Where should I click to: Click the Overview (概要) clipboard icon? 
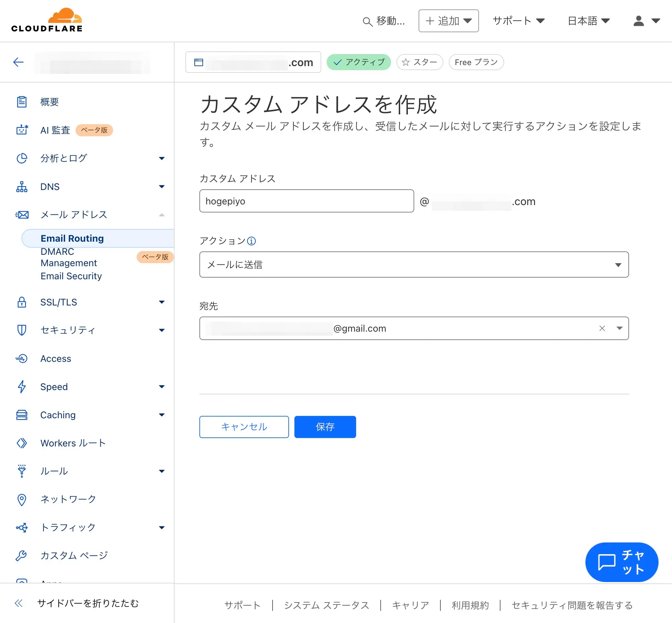coord(22,102)
